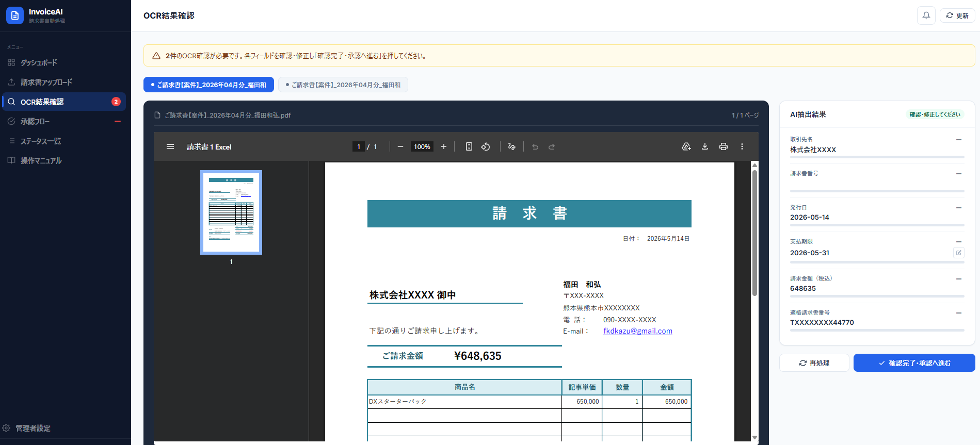Click the dash indicator beside 請求金額
The image size is (980, 445).
pos(959,279)
